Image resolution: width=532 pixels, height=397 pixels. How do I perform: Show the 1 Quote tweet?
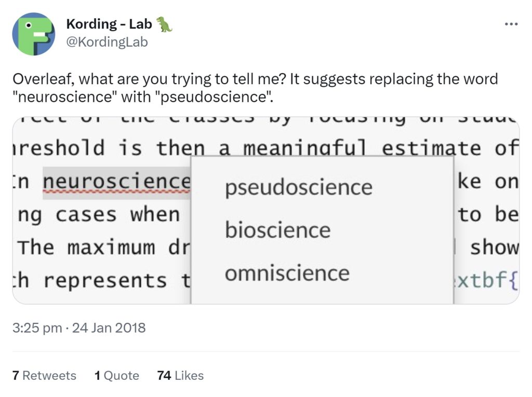[x=117, y=375]
